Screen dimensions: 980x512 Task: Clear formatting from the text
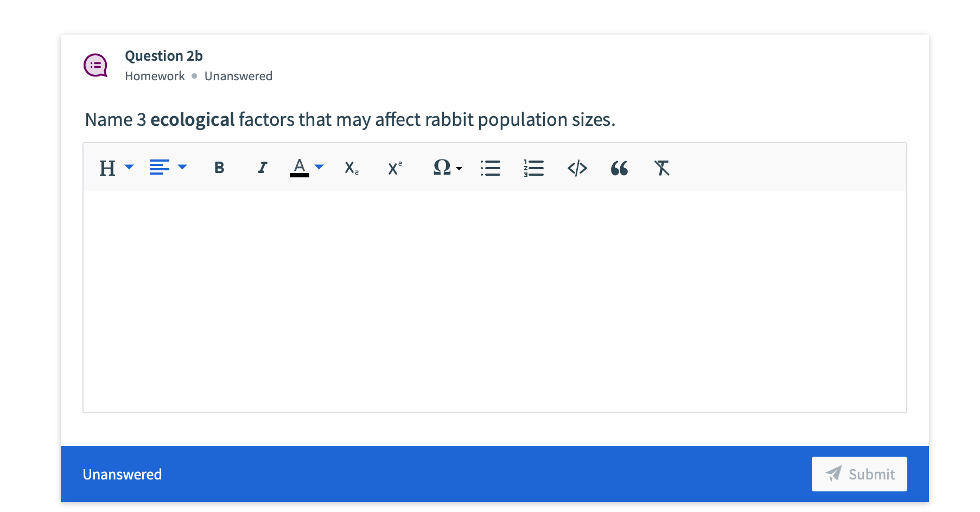coord(661,168)
